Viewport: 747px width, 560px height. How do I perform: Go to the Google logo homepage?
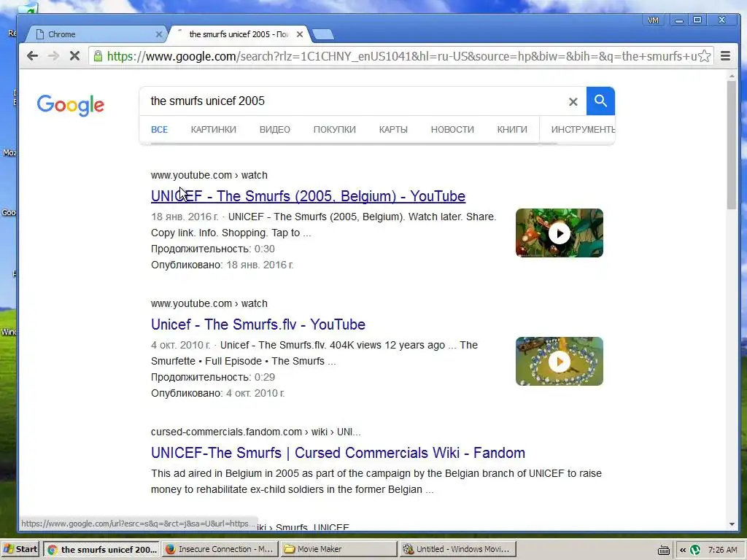[71, 105]
